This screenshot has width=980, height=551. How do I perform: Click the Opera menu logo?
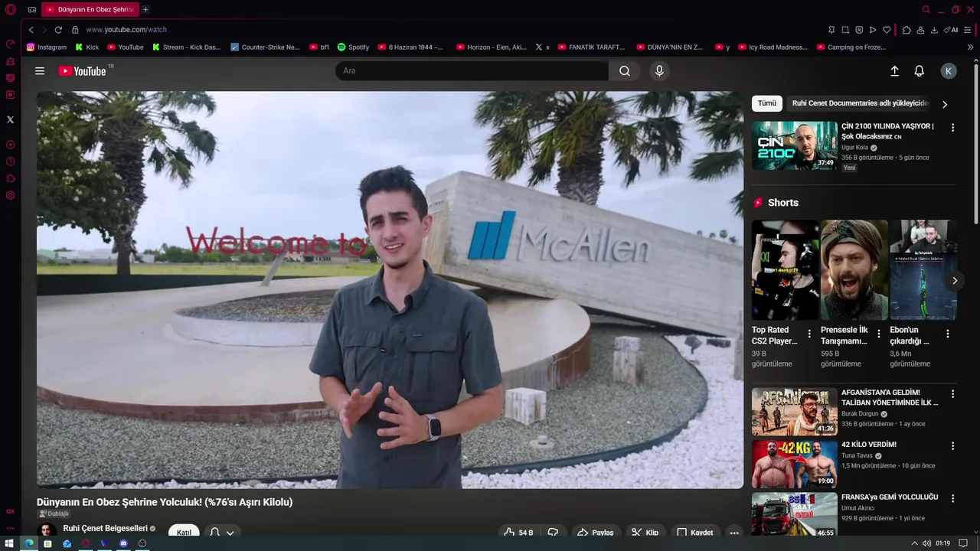tap(11, 10)
